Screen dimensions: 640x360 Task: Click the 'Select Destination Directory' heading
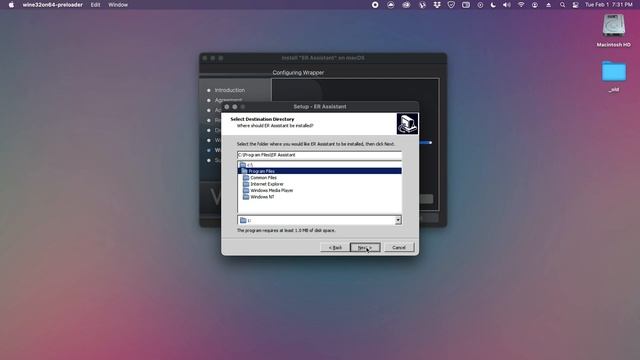[262, 119]
